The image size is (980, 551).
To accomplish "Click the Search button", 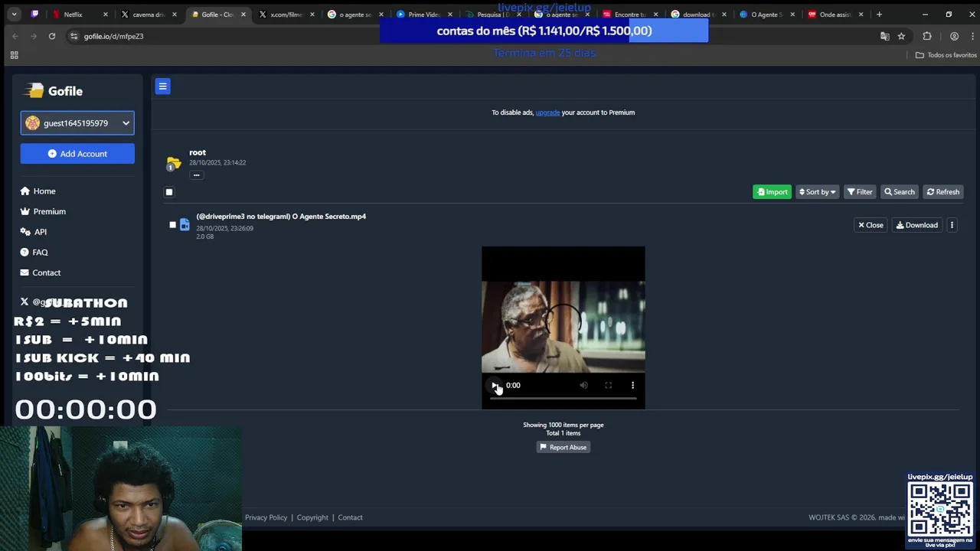I will 900,192.
